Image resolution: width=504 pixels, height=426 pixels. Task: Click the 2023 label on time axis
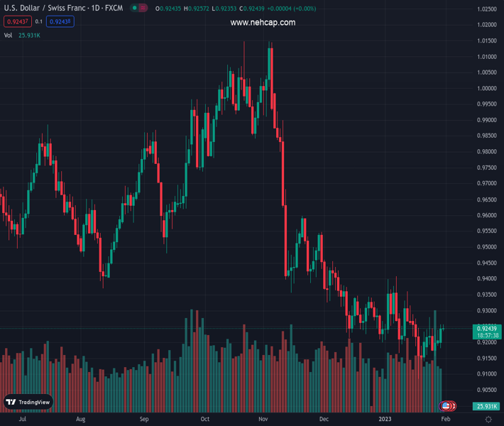coord(385,420)
